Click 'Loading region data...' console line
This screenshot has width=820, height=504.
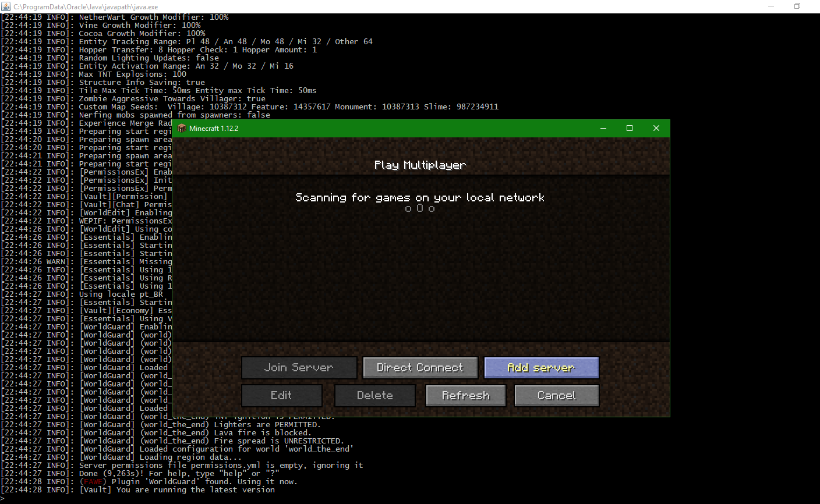pyautogui.click(x=122, y=457)
